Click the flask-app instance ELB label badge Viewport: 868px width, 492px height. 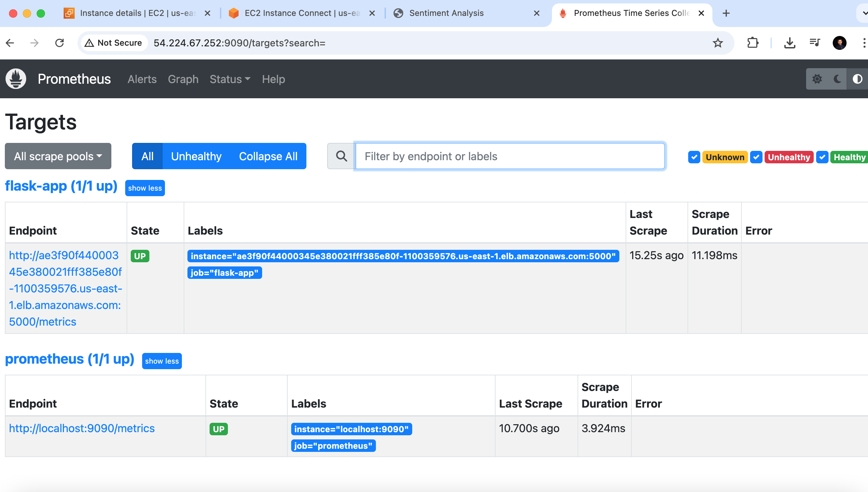403,256
